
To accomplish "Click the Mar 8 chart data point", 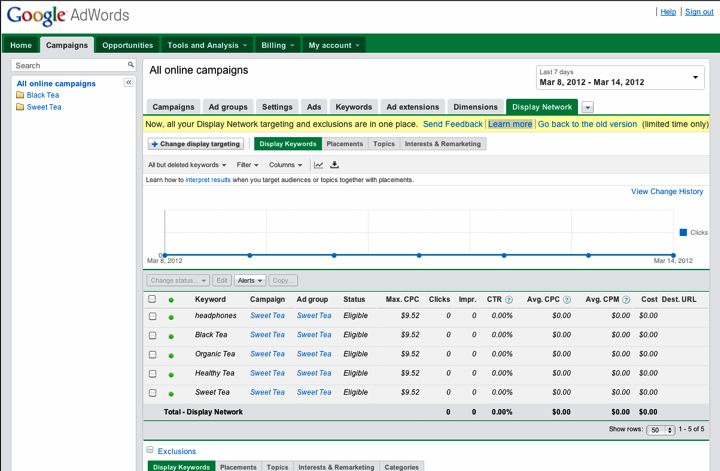I will (x=165, y=255).
